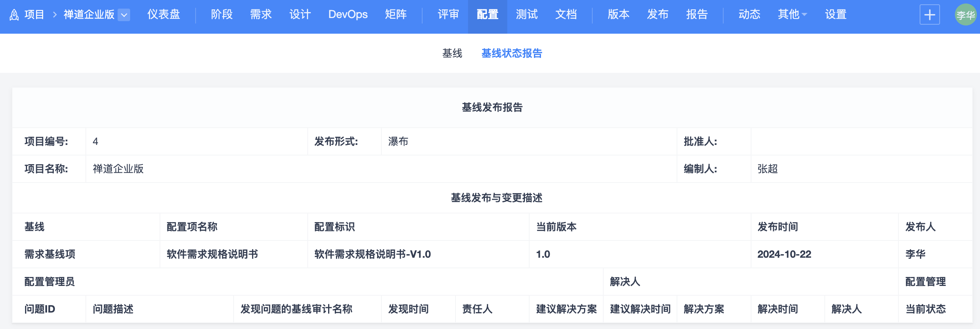Image resolution: width=980 pixels, height=329 pixels.
Task: Go to the 项目 breadcrumb link
Action: coord(34,14)
